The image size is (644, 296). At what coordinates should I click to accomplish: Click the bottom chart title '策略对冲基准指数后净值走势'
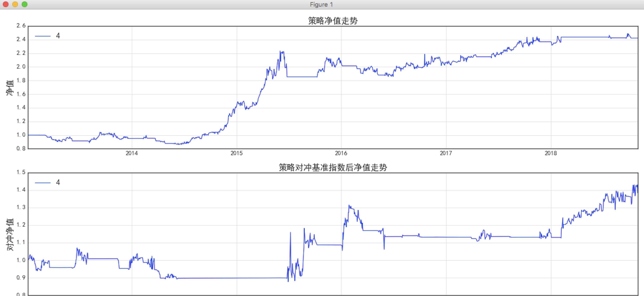333,167
